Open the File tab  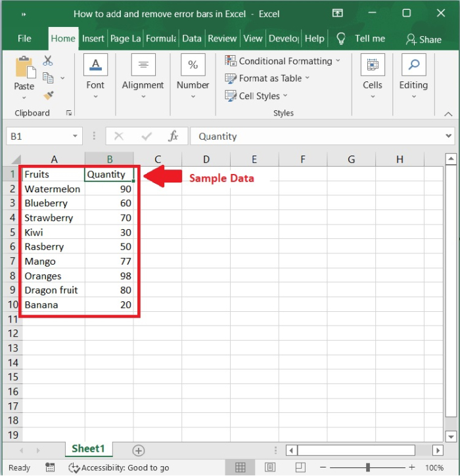coord(24,39)
